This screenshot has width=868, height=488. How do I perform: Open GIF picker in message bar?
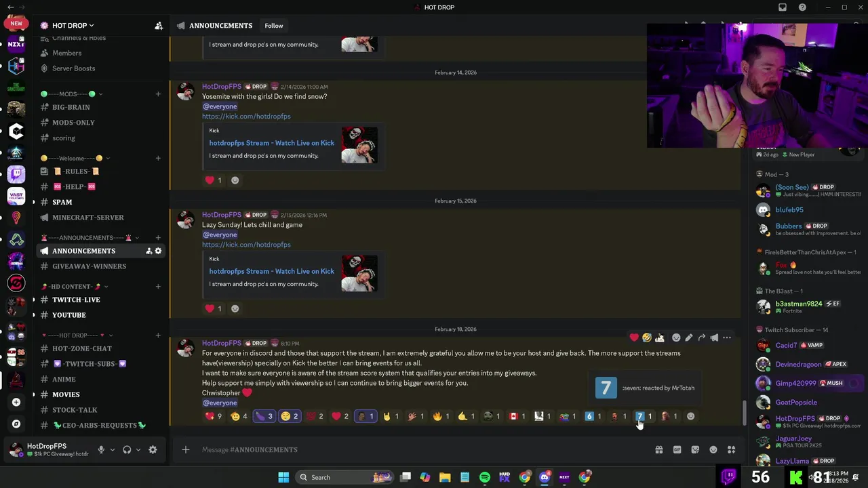[677, 450]
